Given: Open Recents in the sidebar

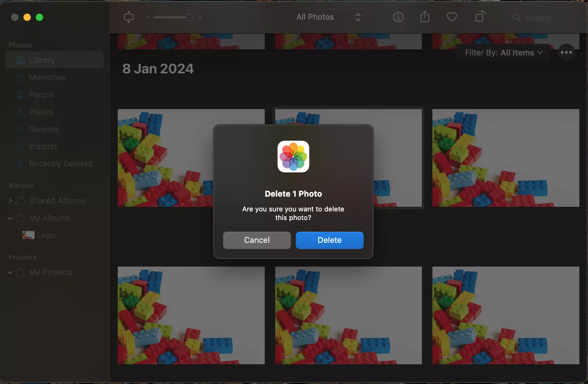Looking at the screenshot, I should [x=54, y=129].
